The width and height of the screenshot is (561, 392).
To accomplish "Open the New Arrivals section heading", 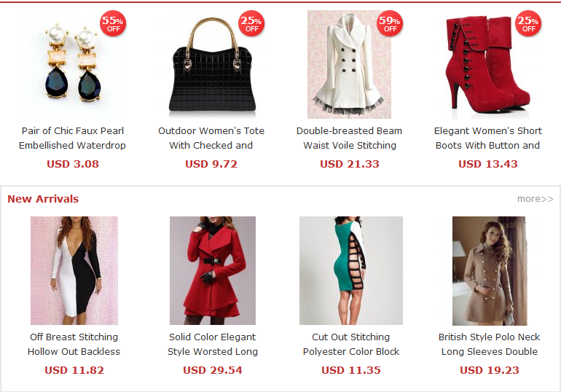I will point(43,199).
